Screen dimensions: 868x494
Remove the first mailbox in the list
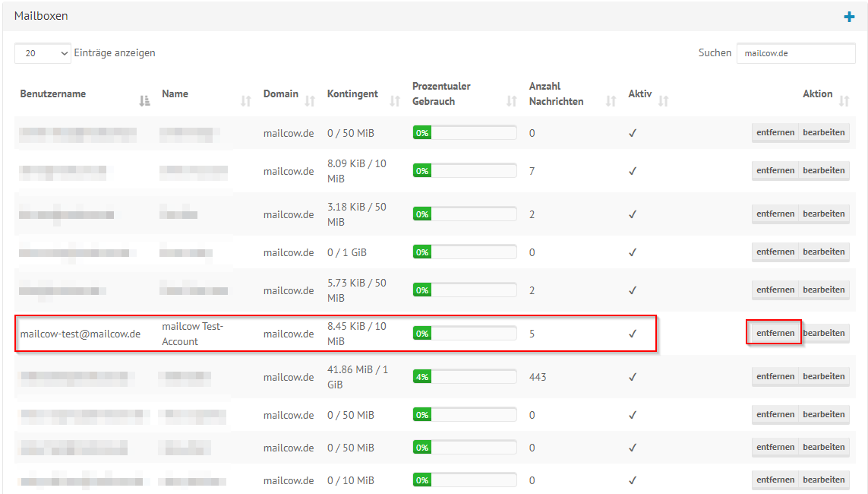[774, 132]
